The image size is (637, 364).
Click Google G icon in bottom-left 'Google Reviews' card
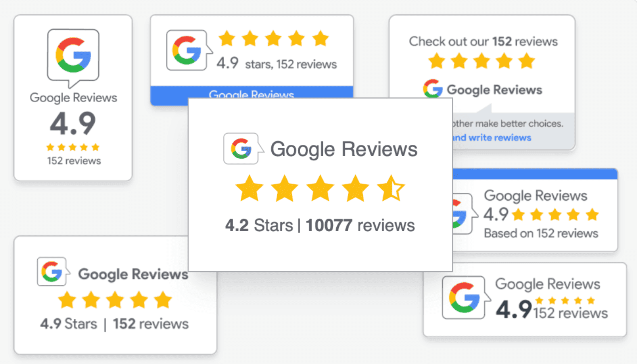pos(53,272)
